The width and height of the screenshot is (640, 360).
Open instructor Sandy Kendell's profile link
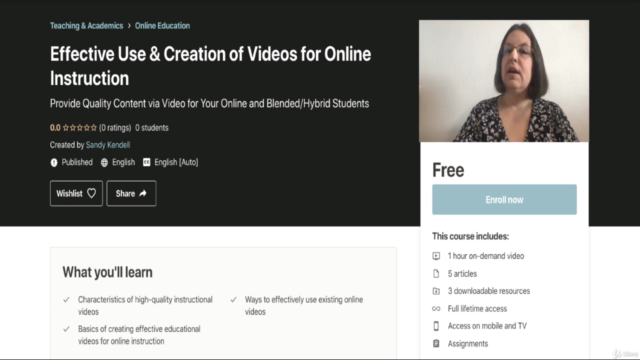point(108,145)
